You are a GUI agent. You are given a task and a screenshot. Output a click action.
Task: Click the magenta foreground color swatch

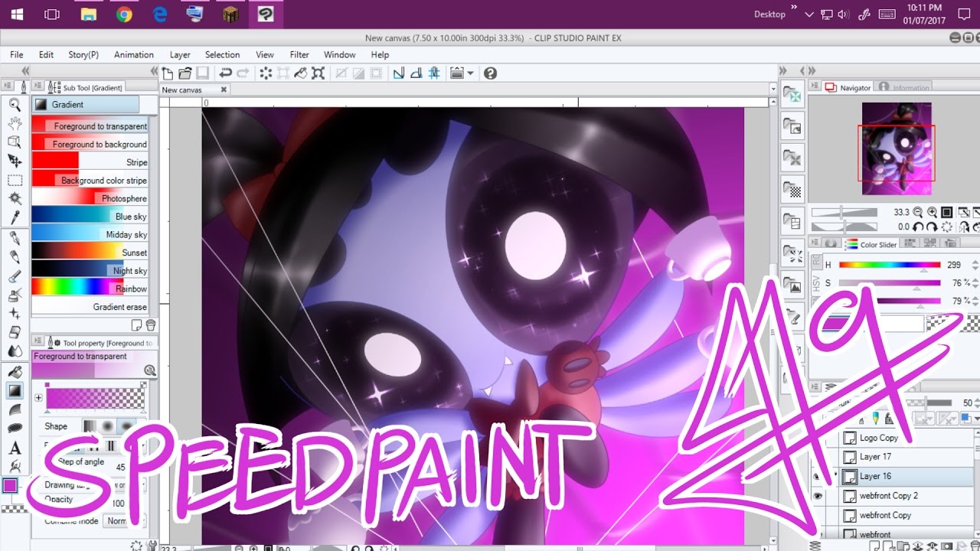click(10, 485)
